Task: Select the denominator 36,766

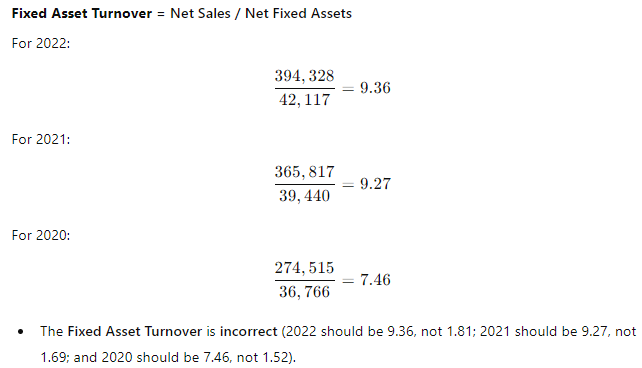Action: [304, 292]
